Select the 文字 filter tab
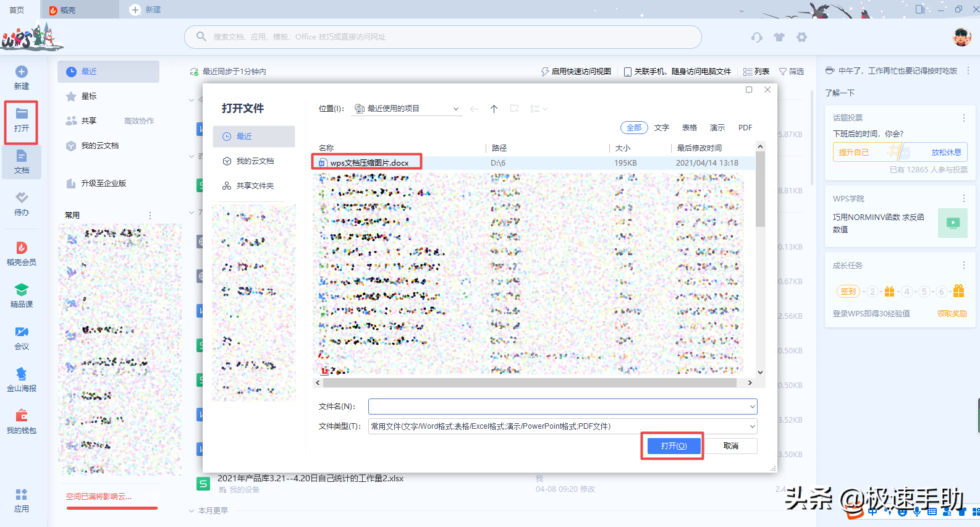The height and width of the screenshot is (527, 980). coord(662,128)
